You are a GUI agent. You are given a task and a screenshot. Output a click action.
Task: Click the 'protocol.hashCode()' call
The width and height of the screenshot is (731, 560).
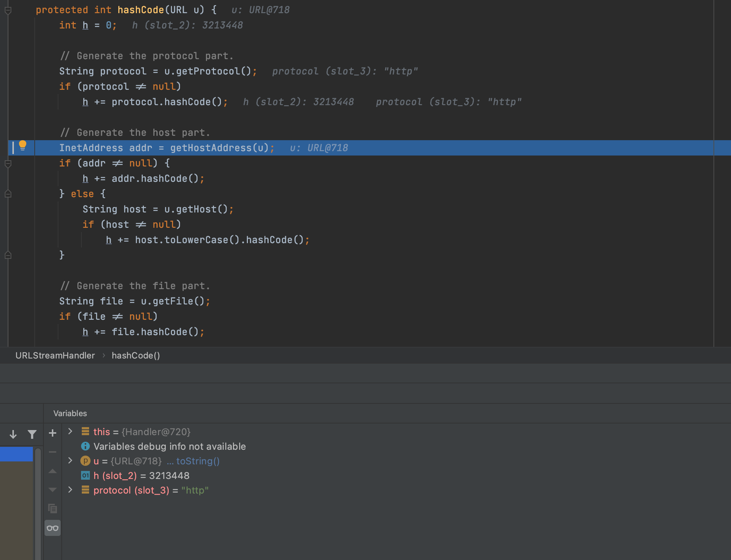point(167,102)
